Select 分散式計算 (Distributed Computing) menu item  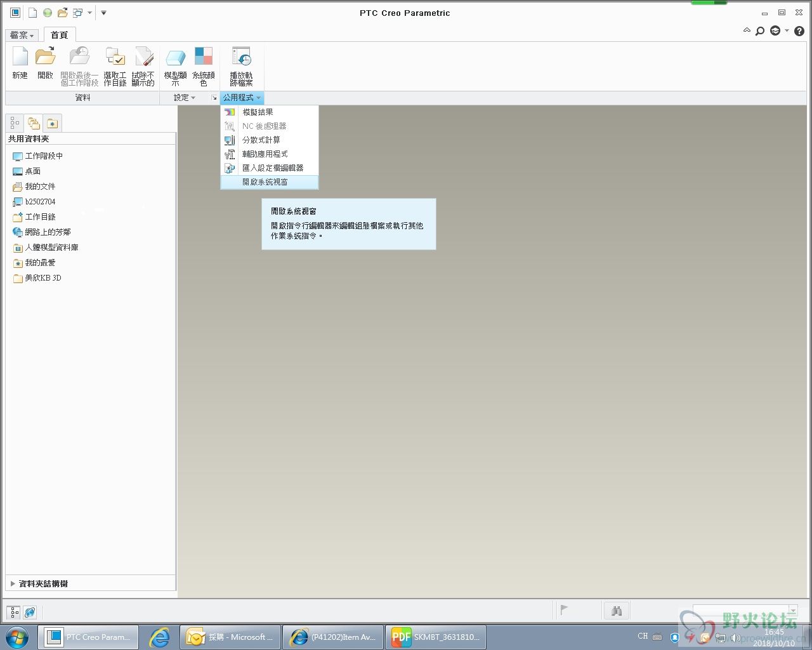coord(270,140)
